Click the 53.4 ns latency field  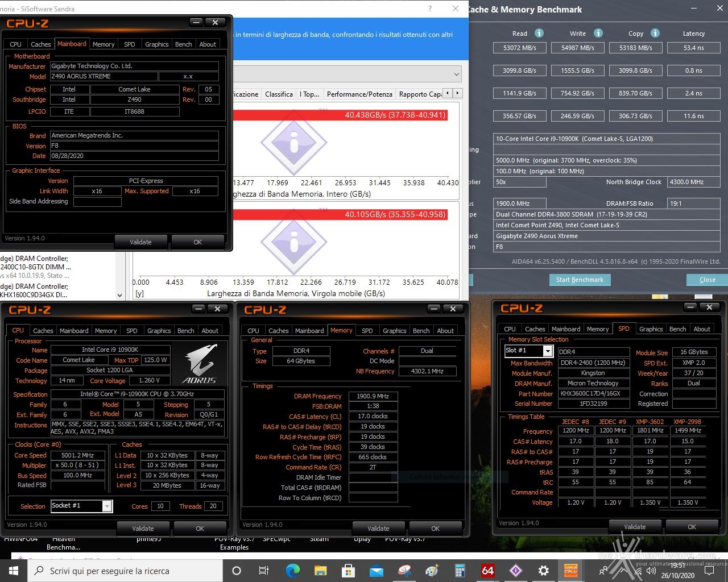694,48
